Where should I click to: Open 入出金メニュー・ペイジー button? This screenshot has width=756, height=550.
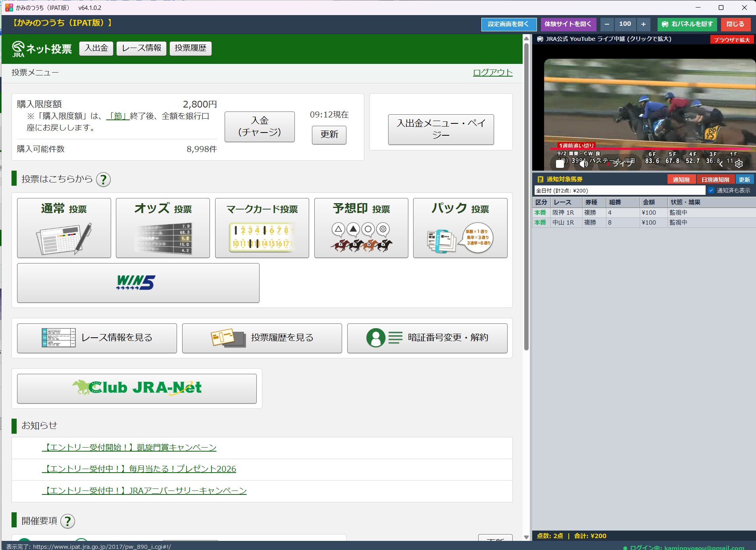[x=441, y=129]
